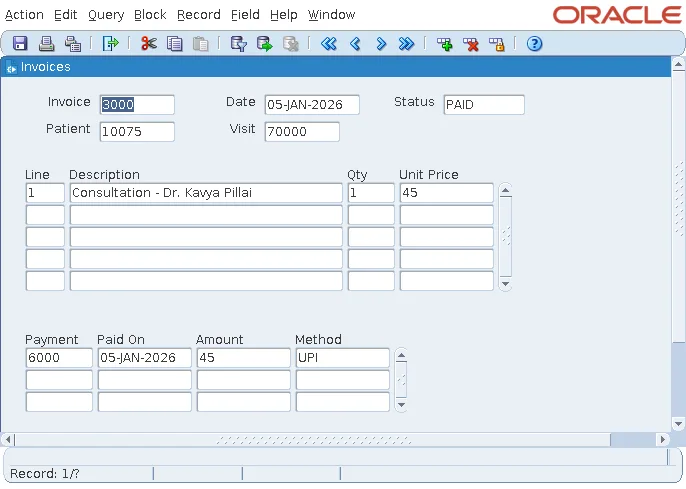The height and width of the screenshot is (489, 686).
Task: Click the Paid On date field
Action: tap(144, 358)
